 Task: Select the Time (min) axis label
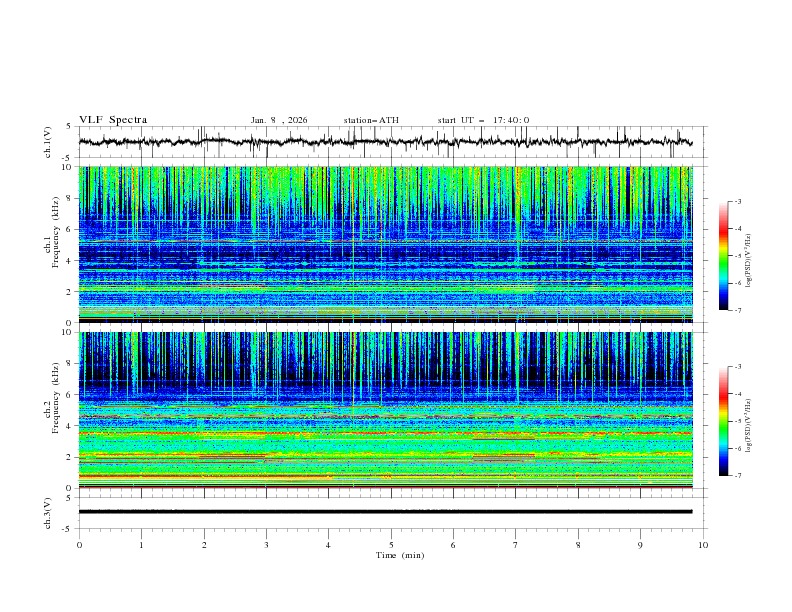[399, 554]
